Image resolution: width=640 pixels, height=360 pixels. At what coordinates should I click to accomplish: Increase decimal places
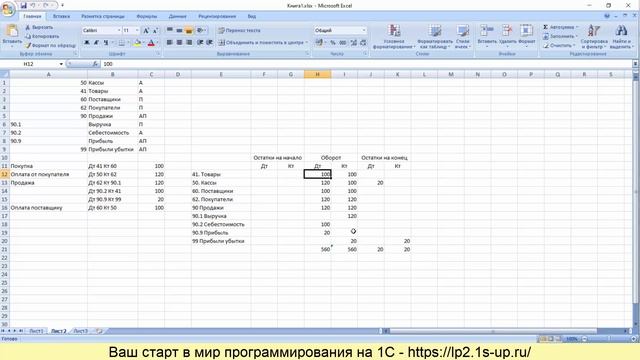353,42
